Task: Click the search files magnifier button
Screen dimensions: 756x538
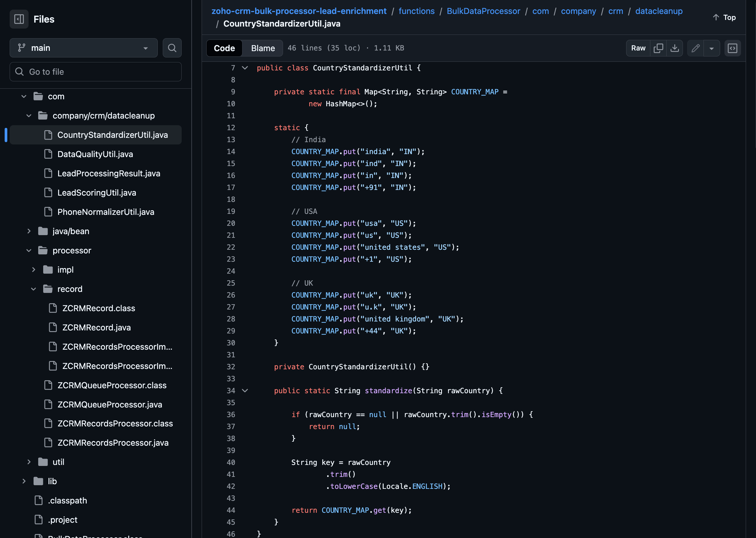Action: click(172, 48)
